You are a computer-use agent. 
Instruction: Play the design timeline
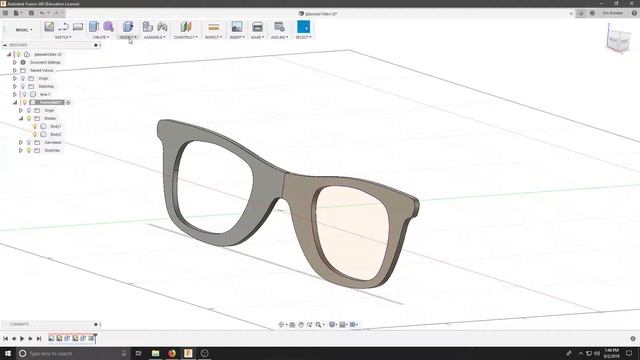point(22,338)
